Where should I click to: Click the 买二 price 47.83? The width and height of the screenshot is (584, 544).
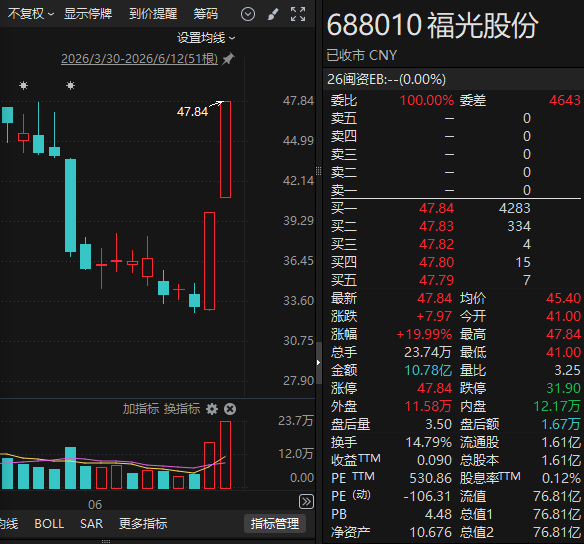(436, 226)
